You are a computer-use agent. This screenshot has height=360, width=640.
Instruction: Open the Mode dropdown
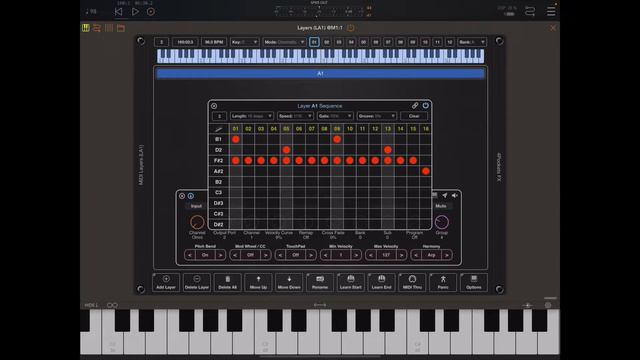pos(284,42)
